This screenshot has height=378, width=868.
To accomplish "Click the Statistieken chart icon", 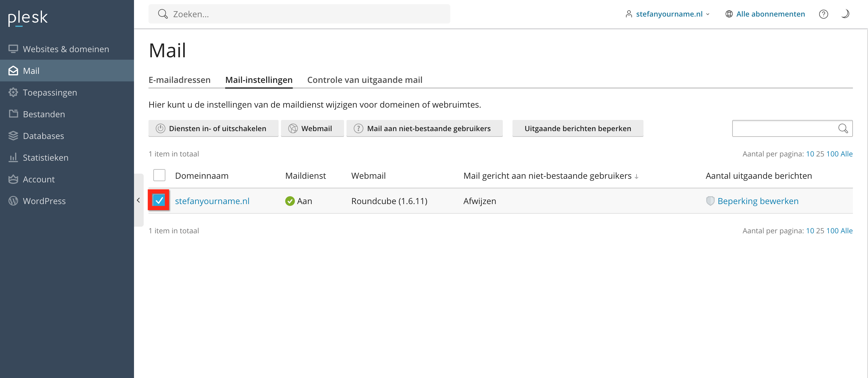I will point(13,158).
